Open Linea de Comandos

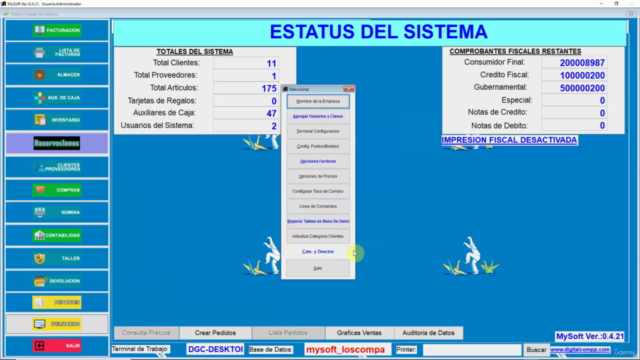pyautogui.click(x=318, y=206)
